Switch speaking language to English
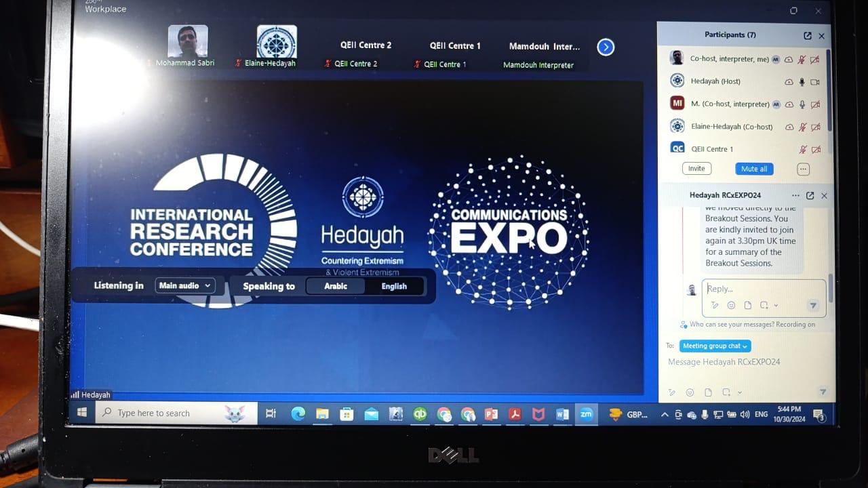This screenshot has height=488, width=868. click(x=394, y=286)
